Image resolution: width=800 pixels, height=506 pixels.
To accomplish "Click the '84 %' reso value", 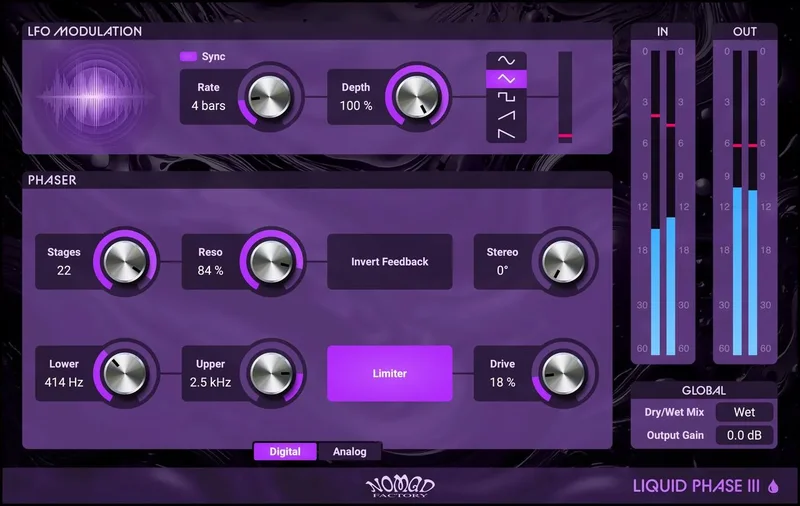I will [210, 271].
